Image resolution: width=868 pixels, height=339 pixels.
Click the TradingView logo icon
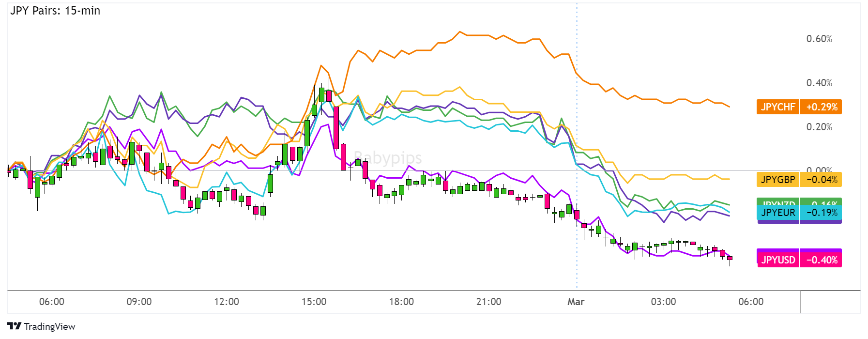coord(14,326)
